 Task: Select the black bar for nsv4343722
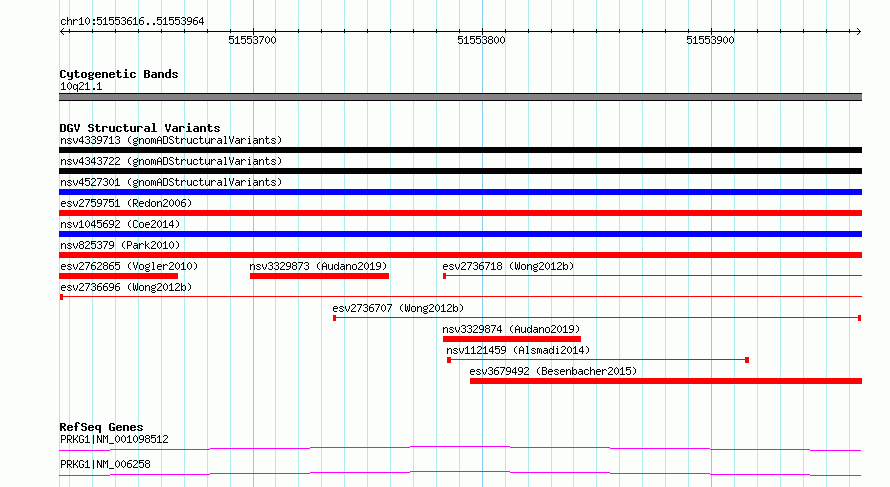click(460, 171)
